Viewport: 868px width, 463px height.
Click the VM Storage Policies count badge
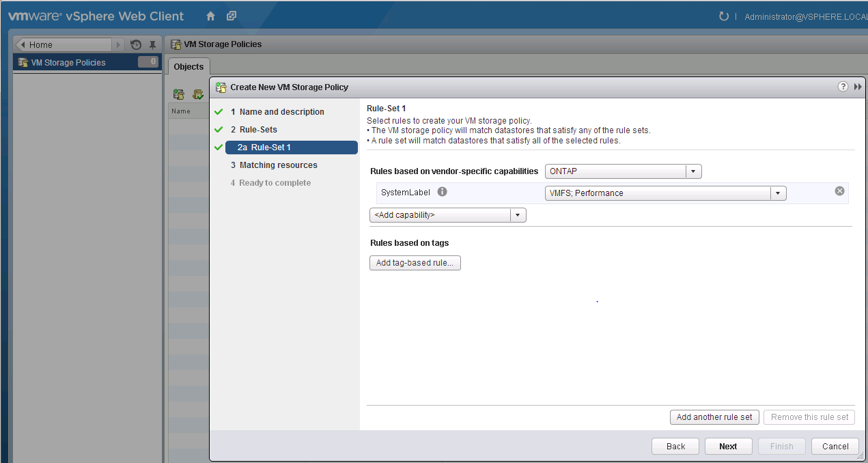[x=148, y=62]
